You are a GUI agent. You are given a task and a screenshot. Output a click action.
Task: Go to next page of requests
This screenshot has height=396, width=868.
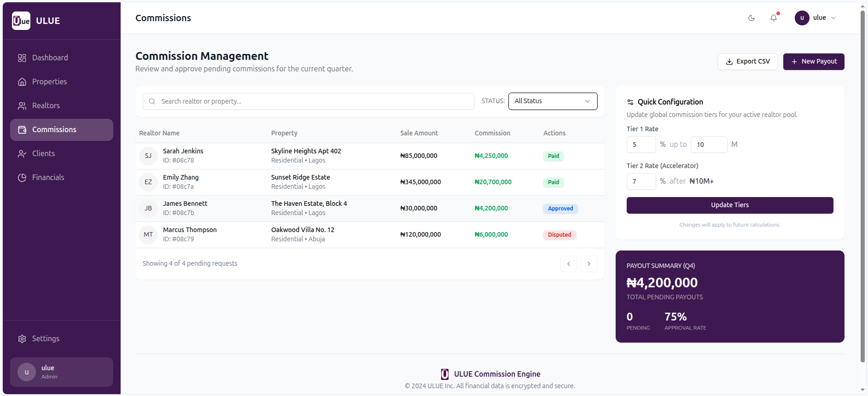[x=588, y=264]
